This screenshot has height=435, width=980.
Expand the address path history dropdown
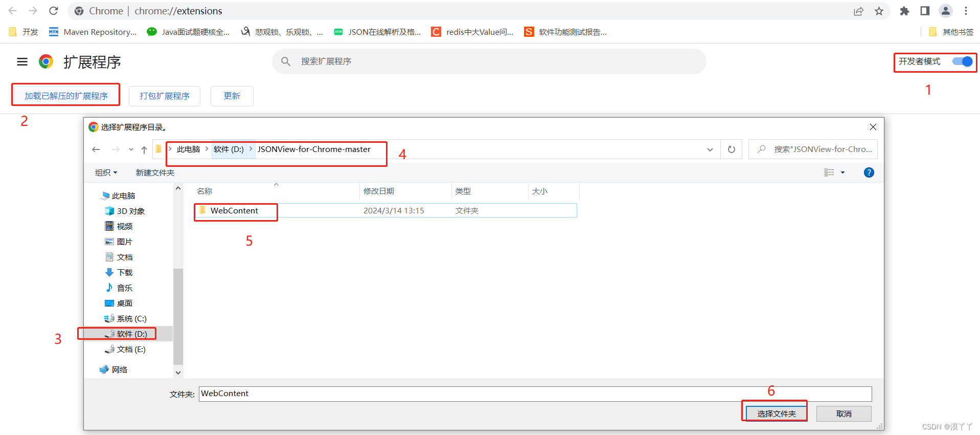(x=710, y=149)
